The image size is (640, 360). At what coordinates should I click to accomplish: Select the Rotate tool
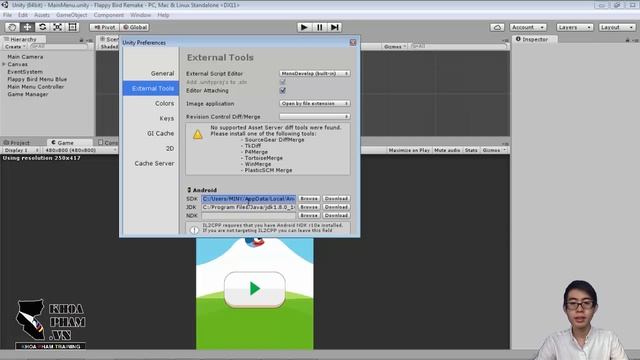click(x=42, y=27)
